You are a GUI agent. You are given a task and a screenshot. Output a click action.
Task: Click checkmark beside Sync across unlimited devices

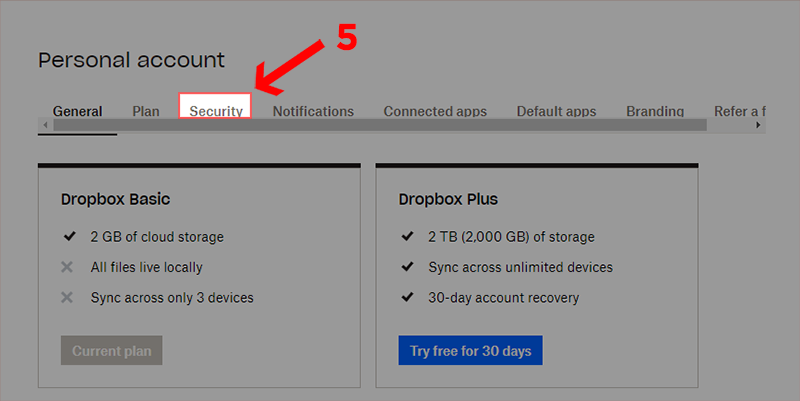407,267
